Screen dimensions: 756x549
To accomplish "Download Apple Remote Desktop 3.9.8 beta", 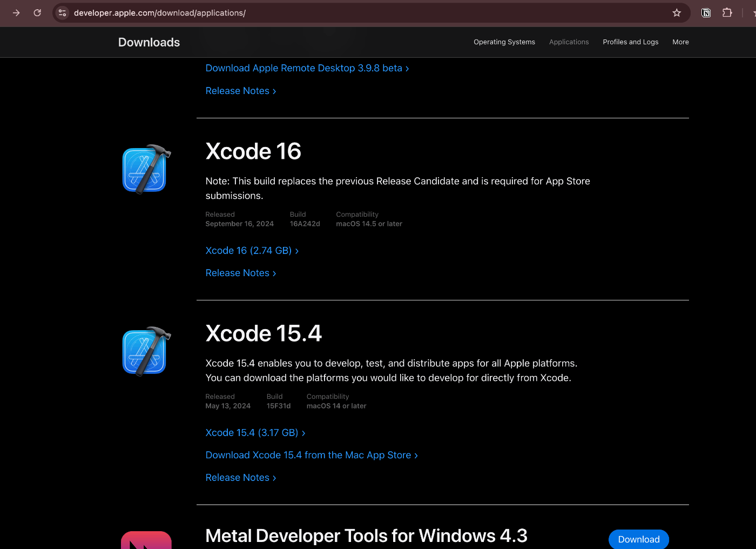I will pyautogui.click(x=307, y=68).
